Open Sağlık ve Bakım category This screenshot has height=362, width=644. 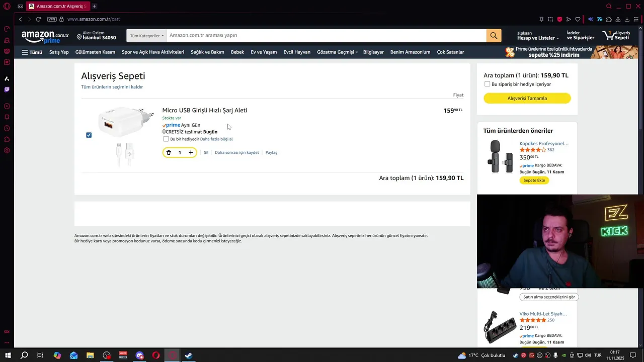[x=207, y=52]
